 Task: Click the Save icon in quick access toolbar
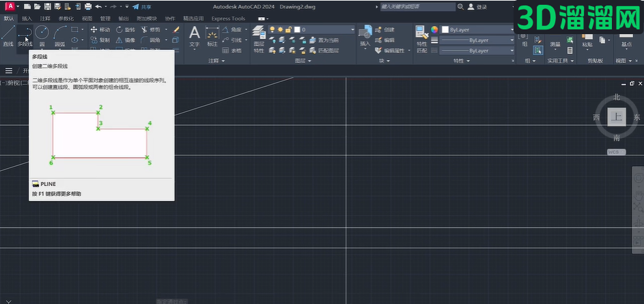48,7
